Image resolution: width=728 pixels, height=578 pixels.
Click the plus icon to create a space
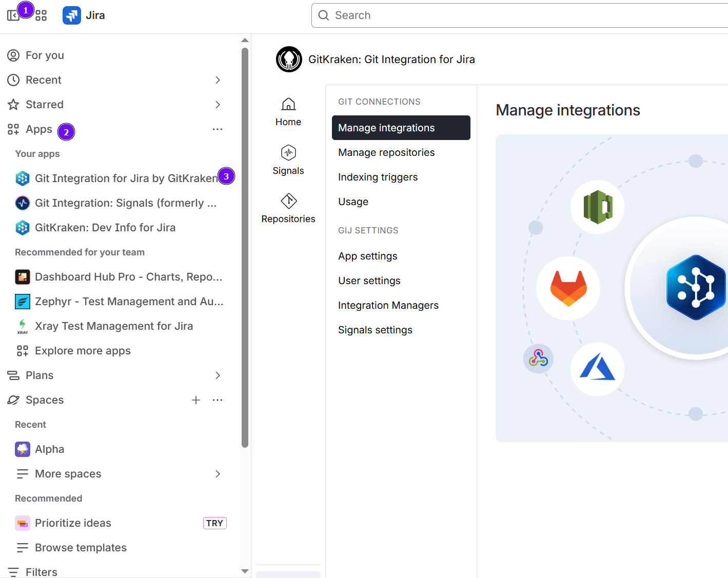click(196, 400)
